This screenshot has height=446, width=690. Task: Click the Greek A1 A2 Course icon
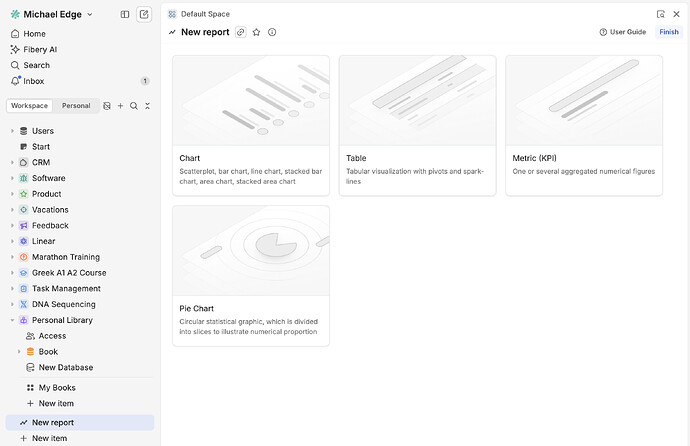(24, 273)
